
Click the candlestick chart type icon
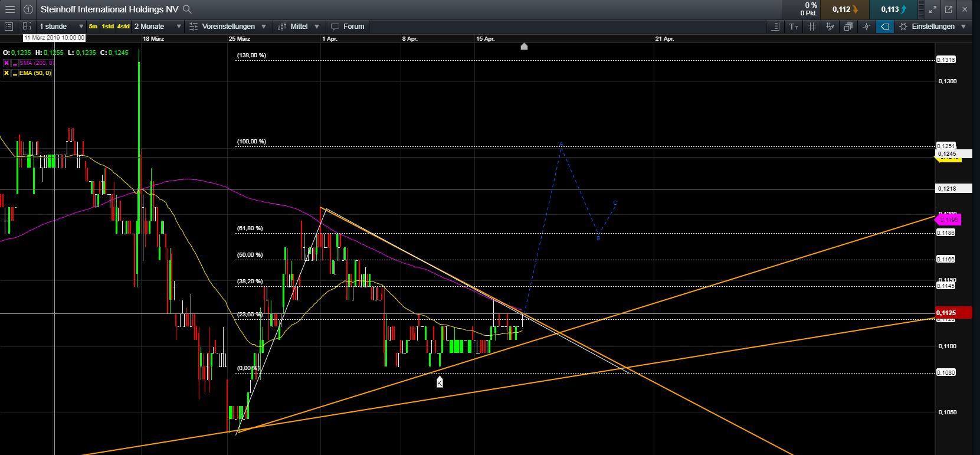[282, 27]
